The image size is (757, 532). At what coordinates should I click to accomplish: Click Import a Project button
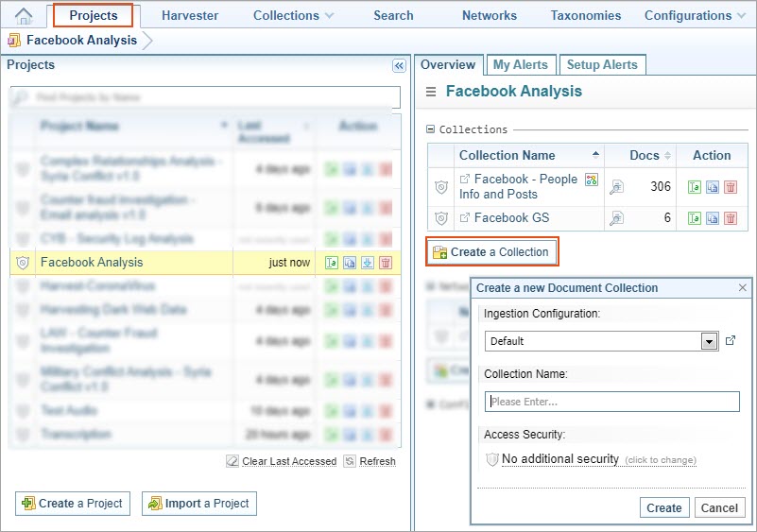(x=198, y=504)
